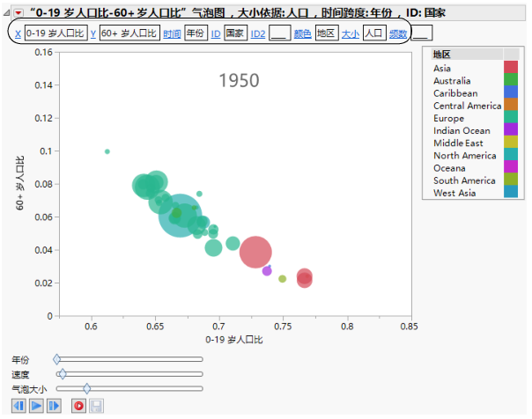The image size is (532, 419).
Task: Click the X axis title '0-19 岁人口比'
Action: [234, 340]
